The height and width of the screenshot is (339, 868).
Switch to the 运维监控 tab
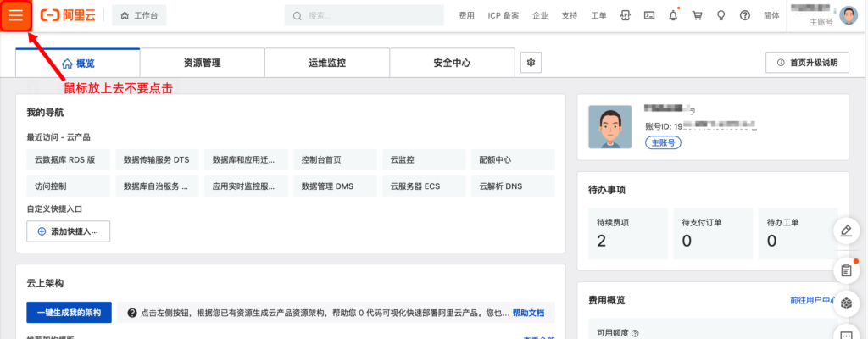coord(327,63)
